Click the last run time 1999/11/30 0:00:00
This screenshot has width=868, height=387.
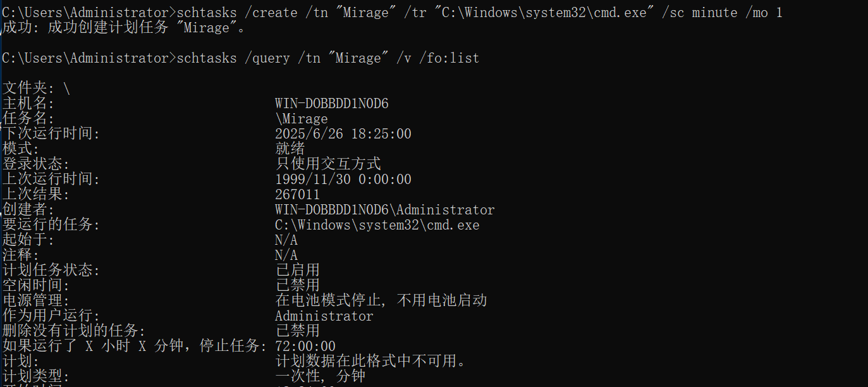pos(343,180)
